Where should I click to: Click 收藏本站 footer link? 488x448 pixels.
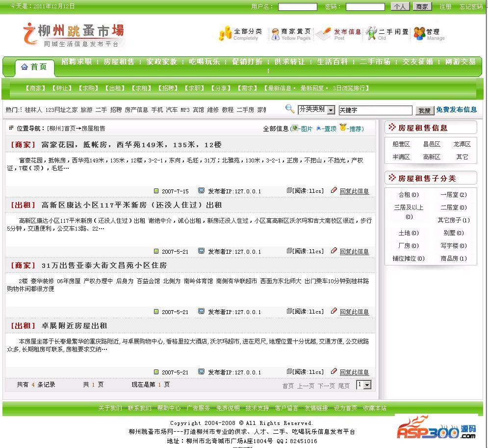tap(374, 408)
